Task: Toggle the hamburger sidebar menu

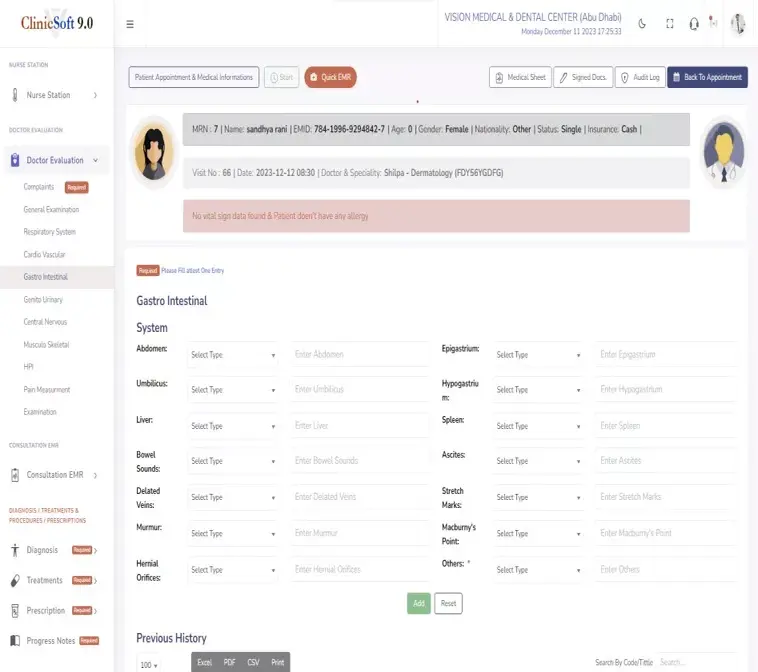Action: point(130,24)
